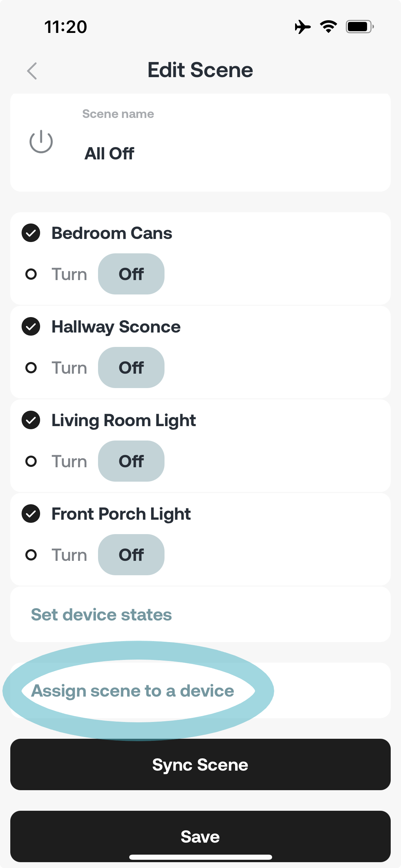This screenshot has width=401, height=868.
Task: Uncheck the Bedroom Cans checkmark
Action: point(31,233)
